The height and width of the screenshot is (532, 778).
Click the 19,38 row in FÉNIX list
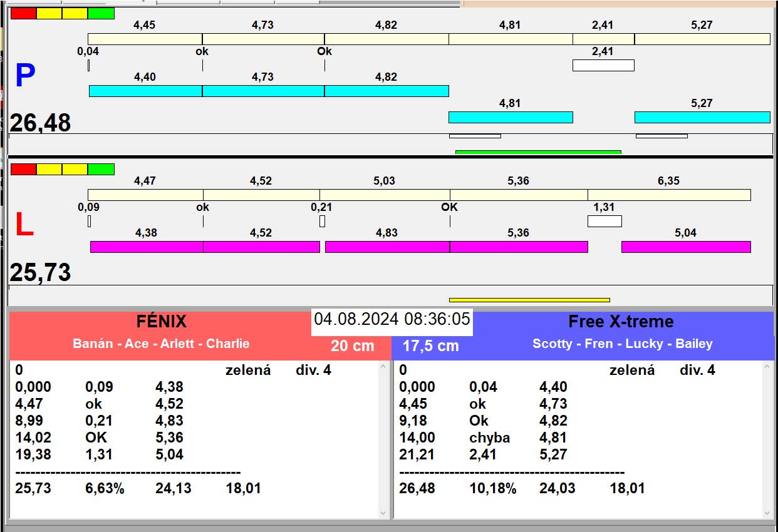100,455
